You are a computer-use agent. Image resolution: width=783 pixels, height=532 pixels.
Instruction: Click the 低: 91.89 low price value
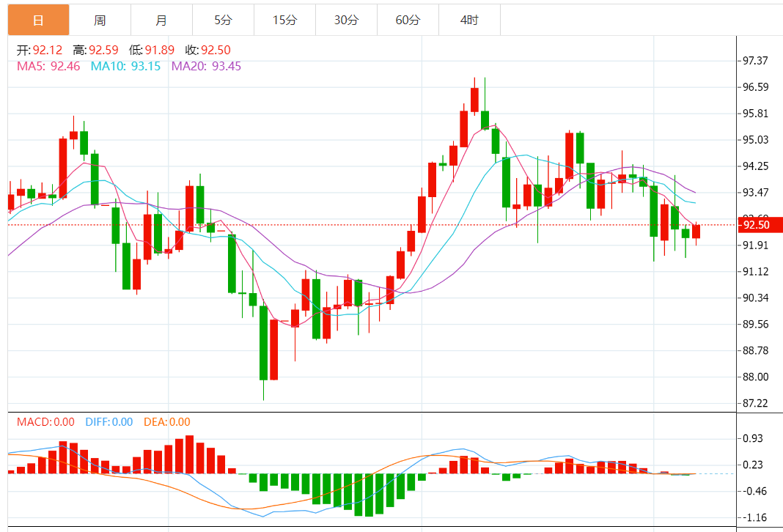pos(152,50)
